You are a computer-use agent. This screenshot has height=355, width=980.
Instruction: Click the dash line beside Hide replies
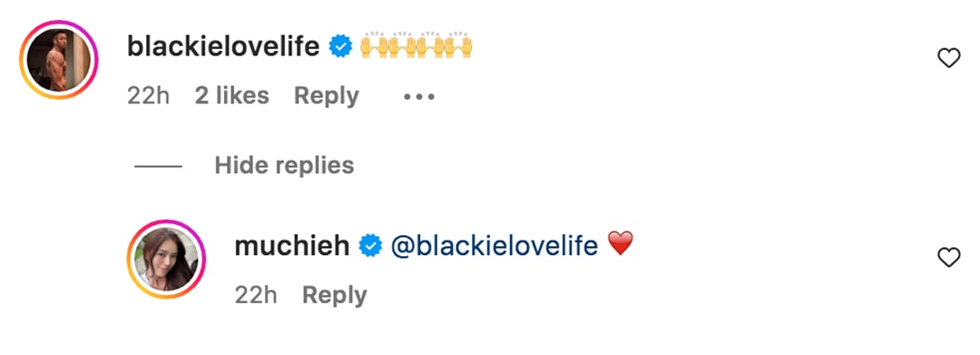pyautogui.click(x=158, y=166)
